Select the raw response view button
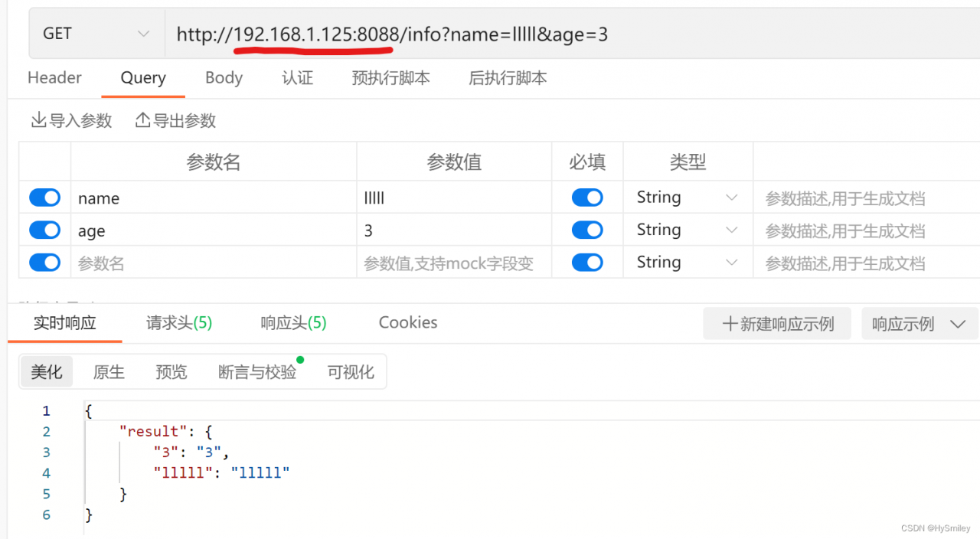This screenshot has width=980, height=539. [x=109, y=372]
